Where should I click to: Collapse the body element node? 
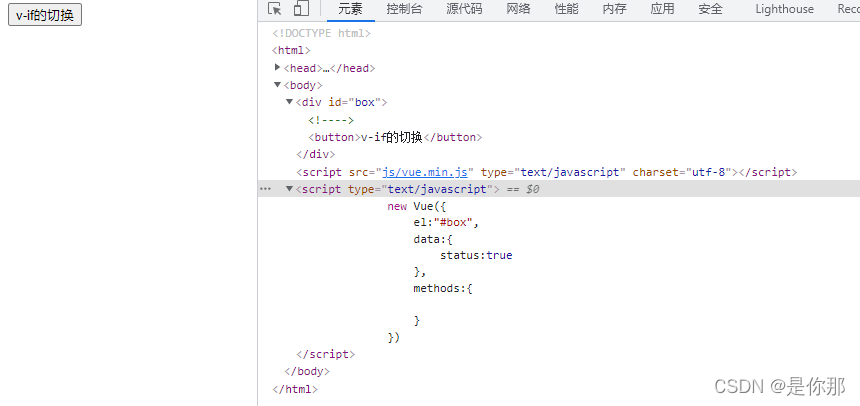pos(278,84)
